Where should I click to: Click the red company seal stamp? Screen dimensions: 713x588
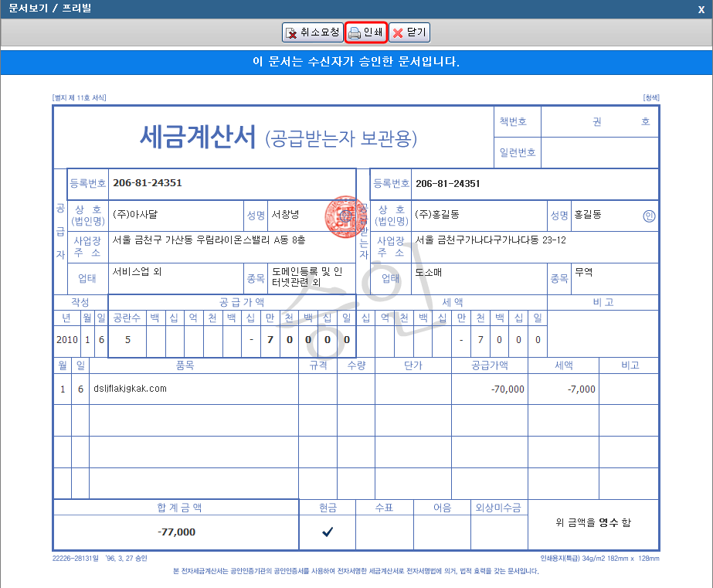click(340, 219)
